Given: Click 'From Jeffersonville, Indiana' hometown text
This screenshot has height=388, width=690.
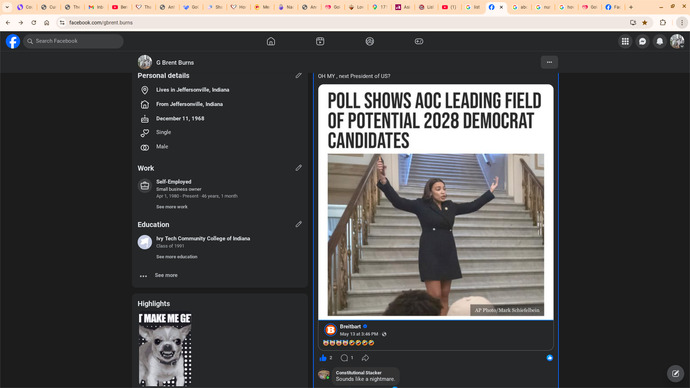Looking at the screenshot, I should [189, 104].
